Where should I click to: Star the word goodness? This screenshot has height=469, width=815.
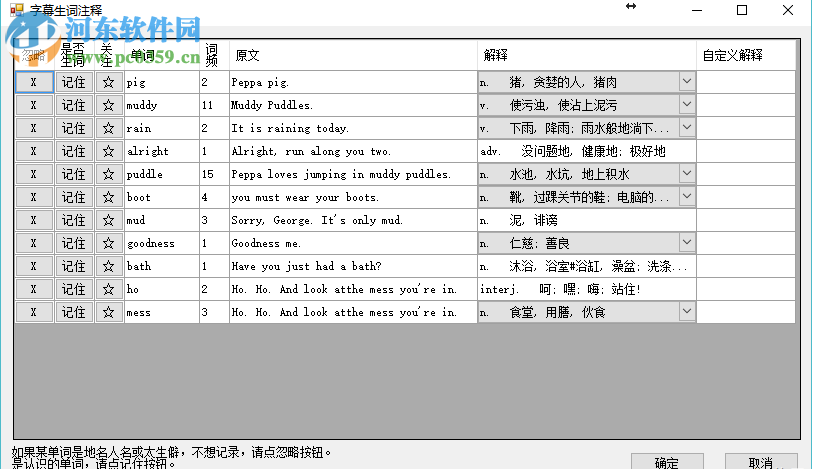pyautogui.click(x=109, y=243)
